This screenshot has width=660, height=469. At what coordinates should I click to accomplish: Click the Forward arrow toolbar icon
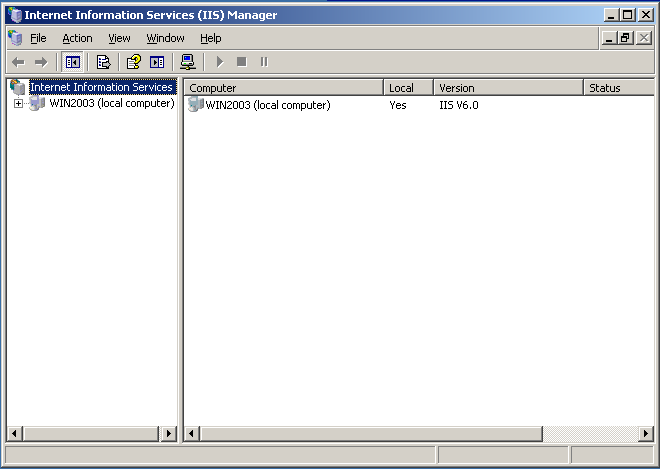[41, 62]
